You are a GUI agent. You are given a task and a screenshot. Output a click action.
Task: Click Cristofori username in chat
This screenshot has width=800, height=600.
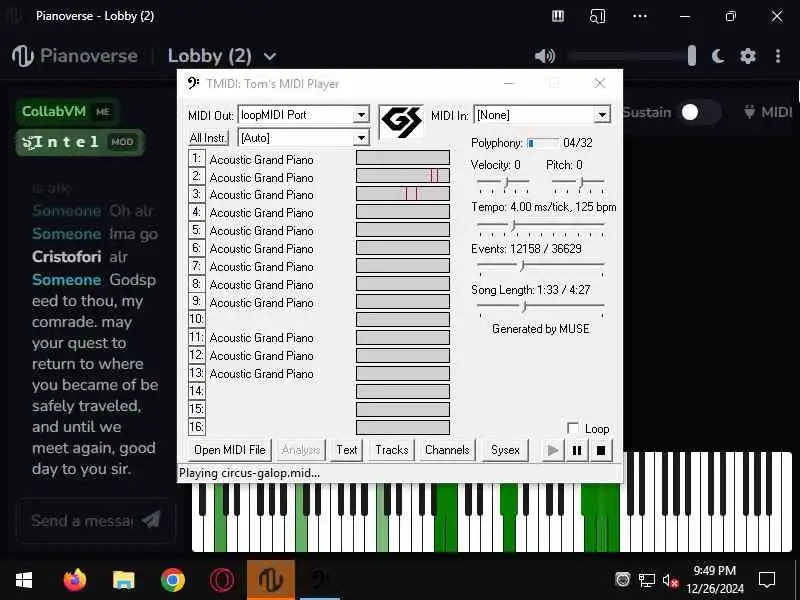66,256
